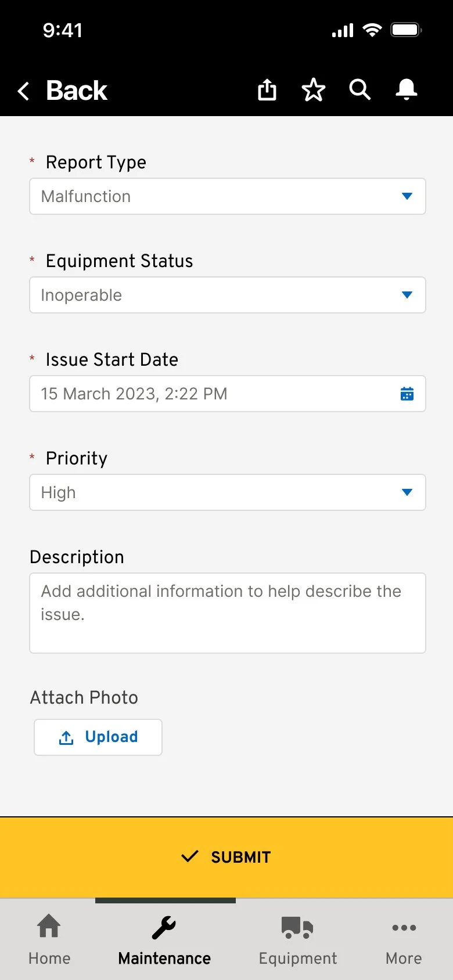Click the Back label in header
Screen dimensions: 453x980
77,91
